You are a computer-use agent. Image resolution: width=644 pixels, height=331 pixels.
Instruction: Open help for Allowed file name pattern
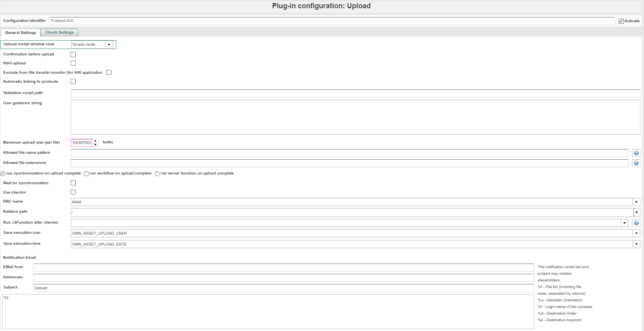636,153
